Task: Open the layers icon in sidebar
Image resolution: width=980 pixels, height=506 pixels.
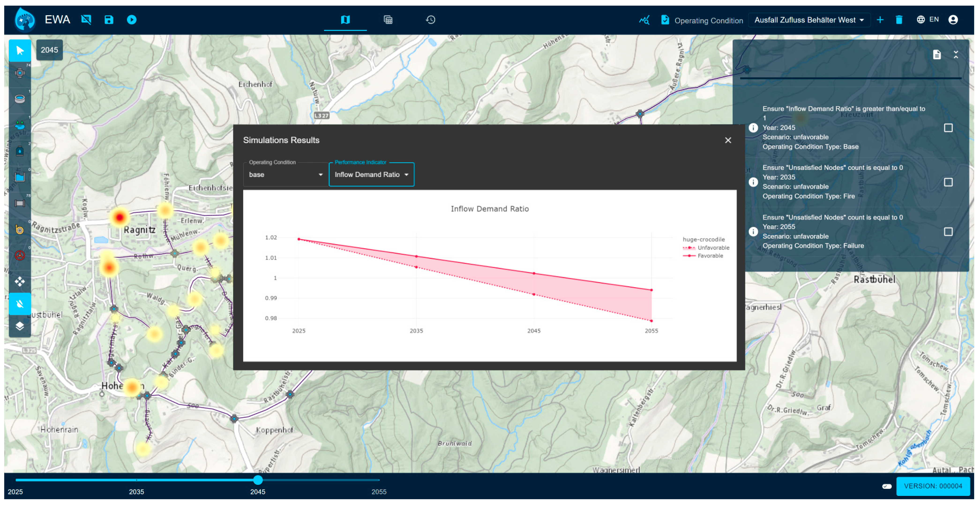Action: pyautogui.click(x=19, y=326)
